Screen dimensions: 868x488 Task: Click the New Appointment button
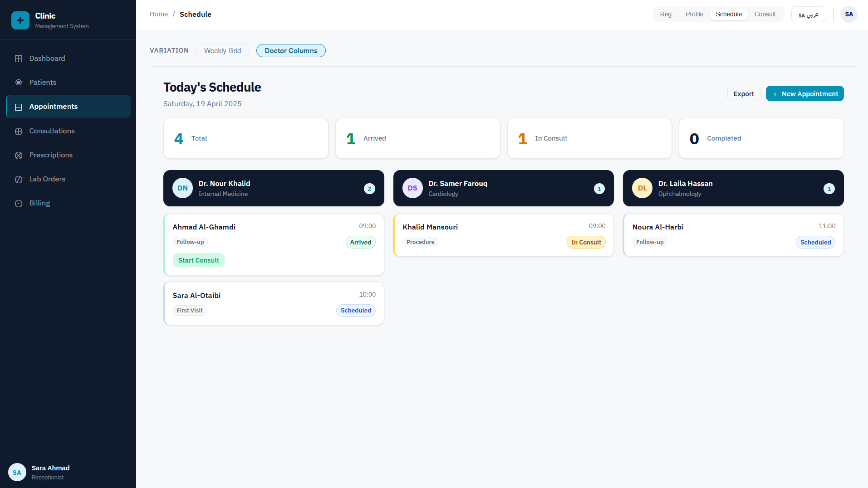coord(804,94)
